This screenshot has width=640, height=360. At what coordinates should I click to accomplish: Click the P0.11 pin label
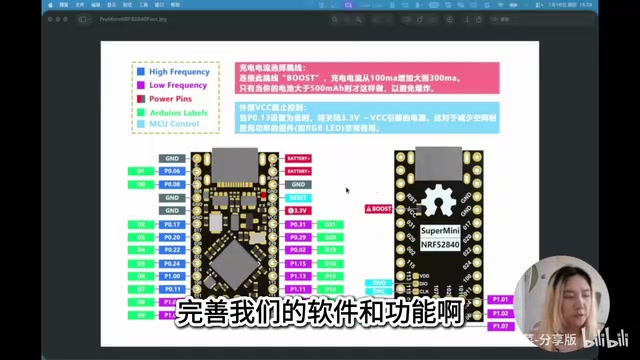172,289
